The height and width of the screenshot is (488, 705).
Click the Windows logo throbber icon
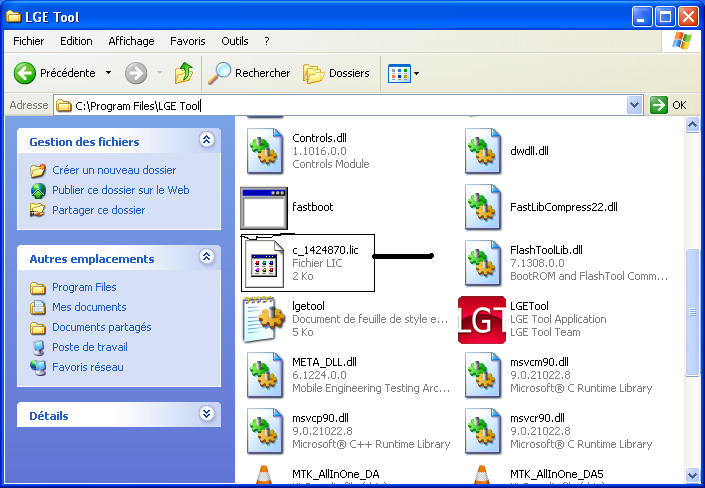(682, 41)
